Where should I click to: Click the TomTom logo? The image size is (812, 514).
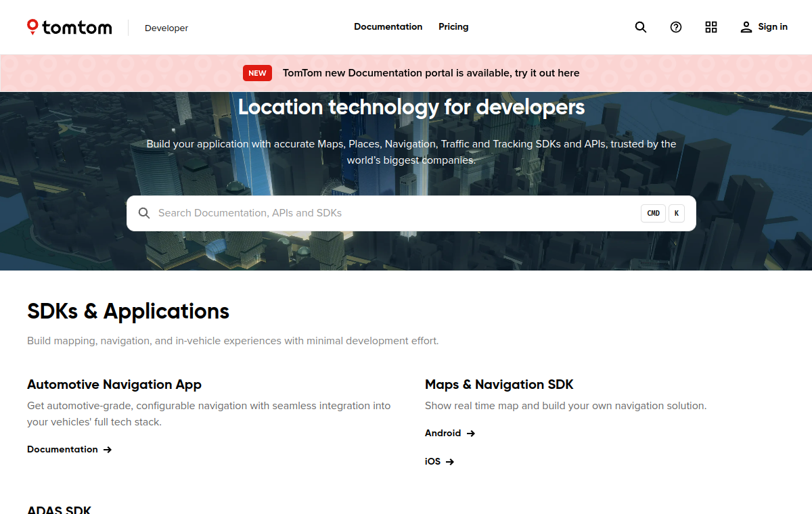(x=70, y=27)
